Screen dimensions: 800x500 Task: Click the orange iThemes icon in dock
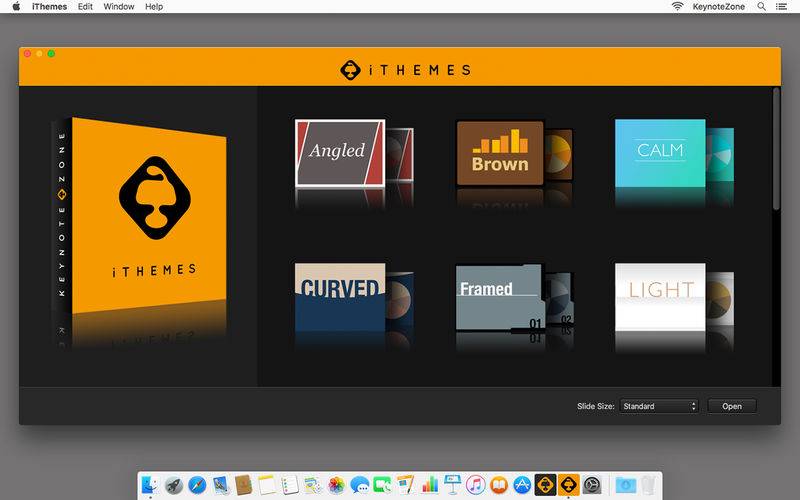(x=568, y=485)
